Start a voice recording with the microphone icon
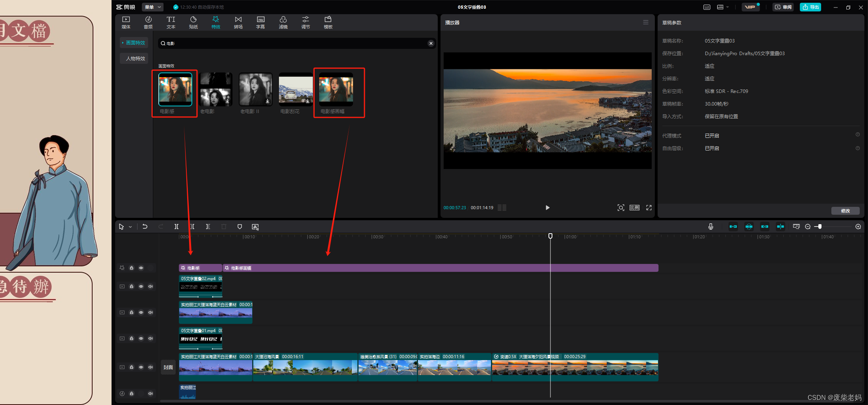The width and height of the screenshot is (868, 405). 710,227
